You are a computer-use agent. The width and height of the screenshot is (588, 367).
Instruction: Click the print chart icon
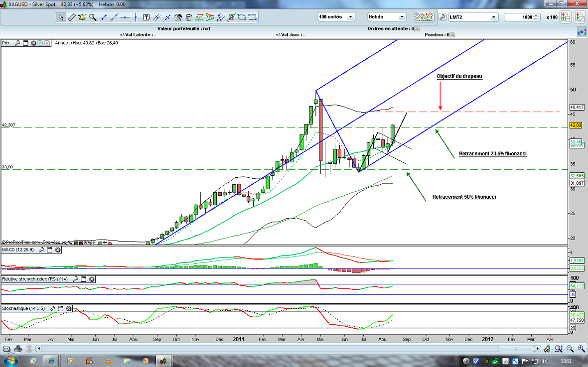point(18,349)
